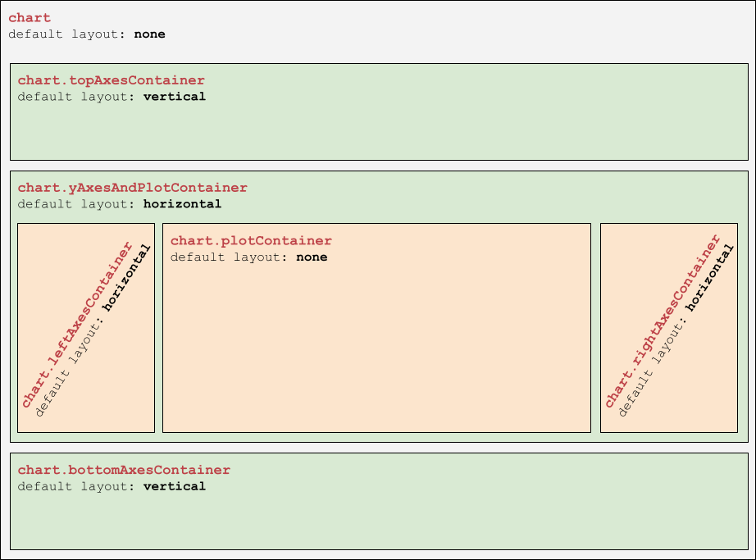This screenshot has width=756, height=560.
Task: Select the 'chart.plotContainer' label
Action: pos(251,240)
